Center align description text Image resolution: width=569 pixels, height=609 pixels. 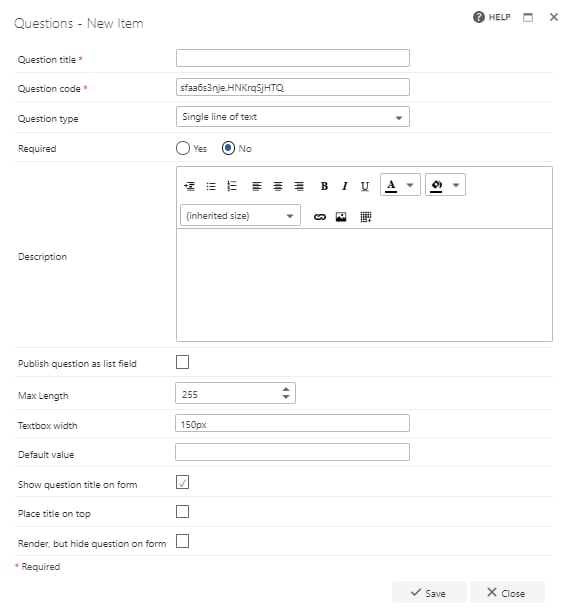click(x=278, y=186)
